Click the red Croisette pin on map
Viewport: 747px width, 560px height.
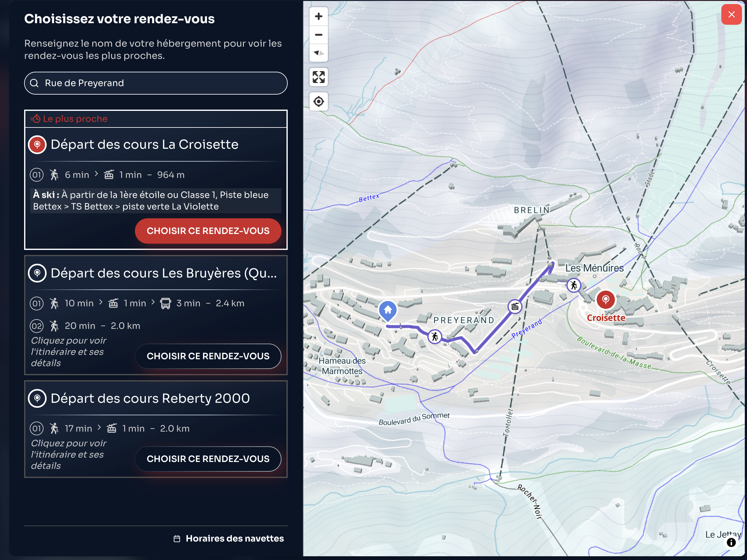(x=605, y=300)
